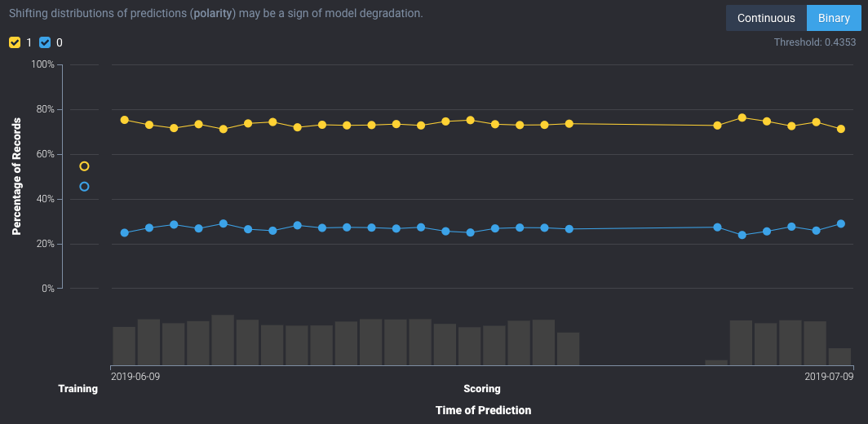This screenshot has width=868, height=424.
Task: Click the yellow hollow Training marker
Action: pyautogui.click(x=84, y=166)
